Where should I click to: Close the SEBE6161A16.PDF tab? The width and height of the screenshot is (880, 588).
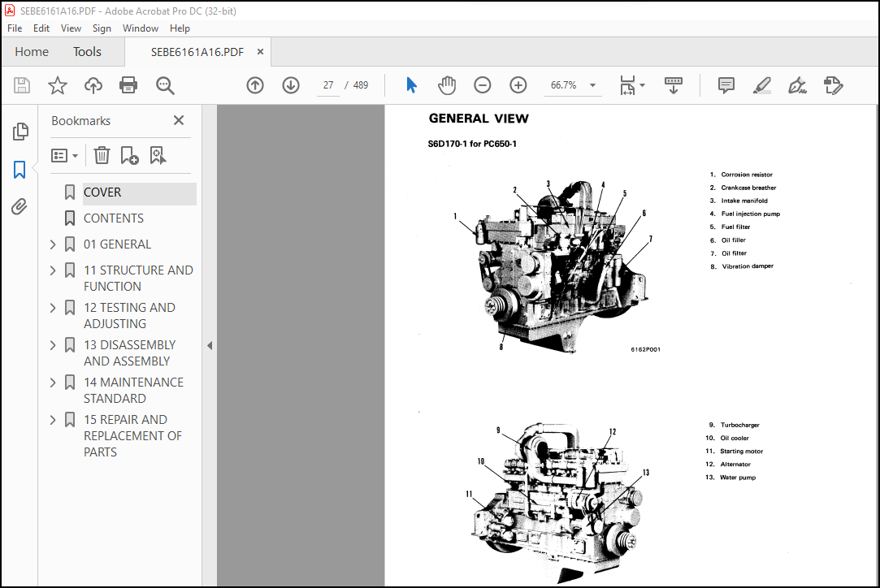pos(260,52)
